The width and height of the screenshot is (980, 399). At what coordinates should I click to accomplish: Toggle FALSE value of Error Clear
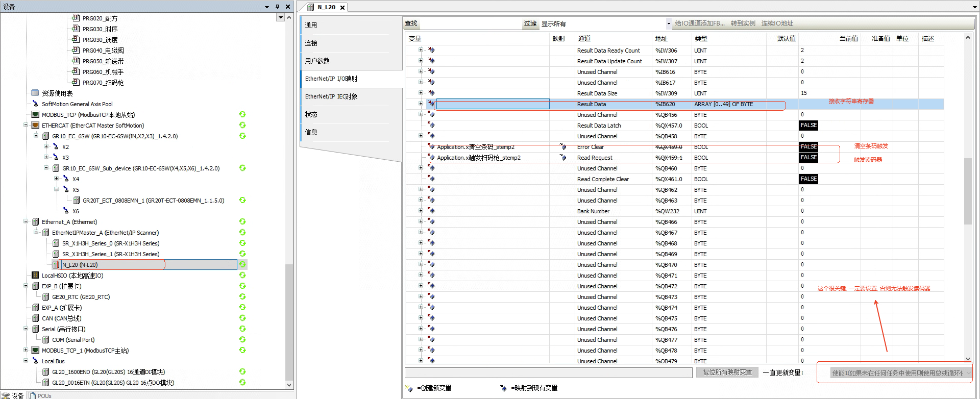808,146
